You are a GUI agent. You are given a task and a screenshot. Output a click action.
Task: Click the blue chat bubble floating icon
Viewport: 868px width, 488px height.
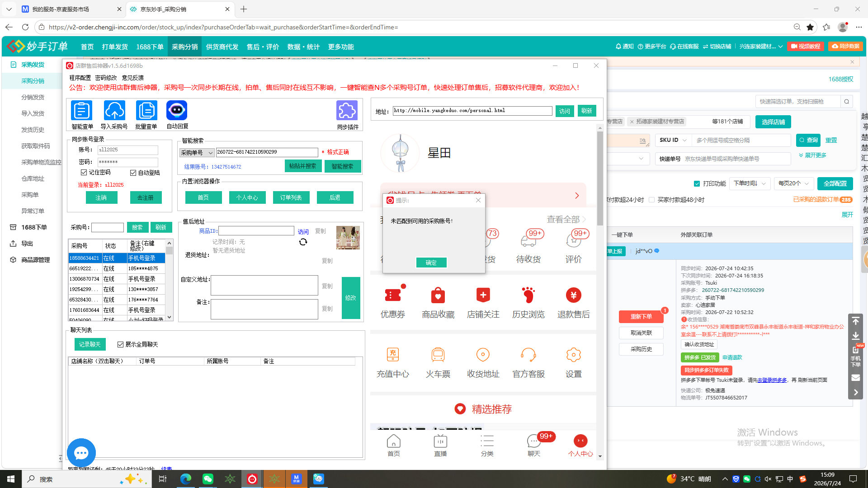tap(81, 453)
